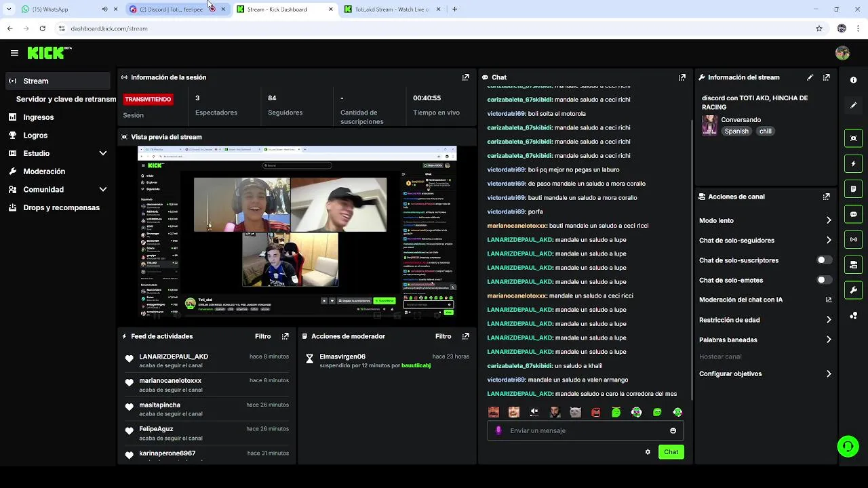Image resolution: width=868 pixels, height=488 pixels.
Task: Open Moderación del chat con IA external link
Action: pos(829,300)
